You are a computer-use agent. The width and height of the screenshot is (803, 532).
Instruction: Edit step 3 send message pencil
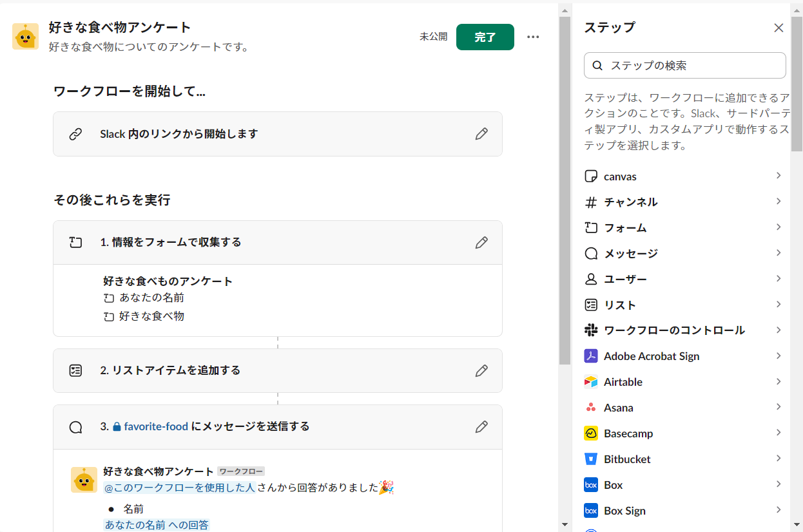click(481, 427)
